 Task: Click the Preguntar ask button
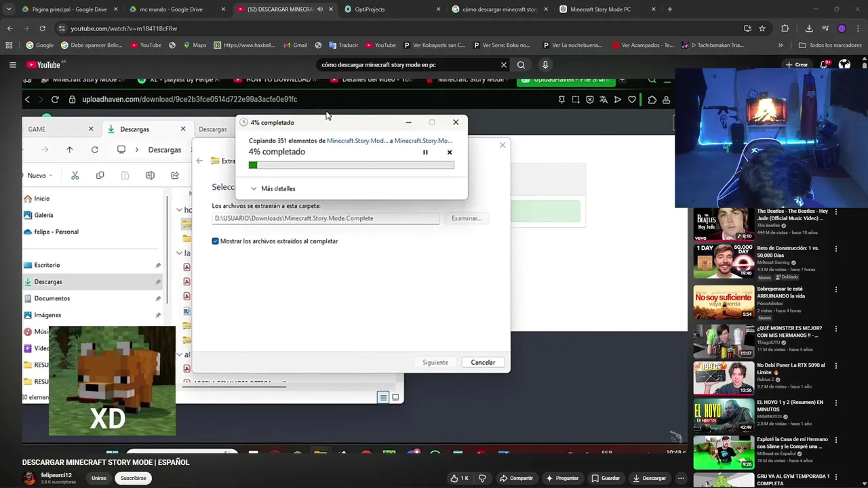[562, 478]
